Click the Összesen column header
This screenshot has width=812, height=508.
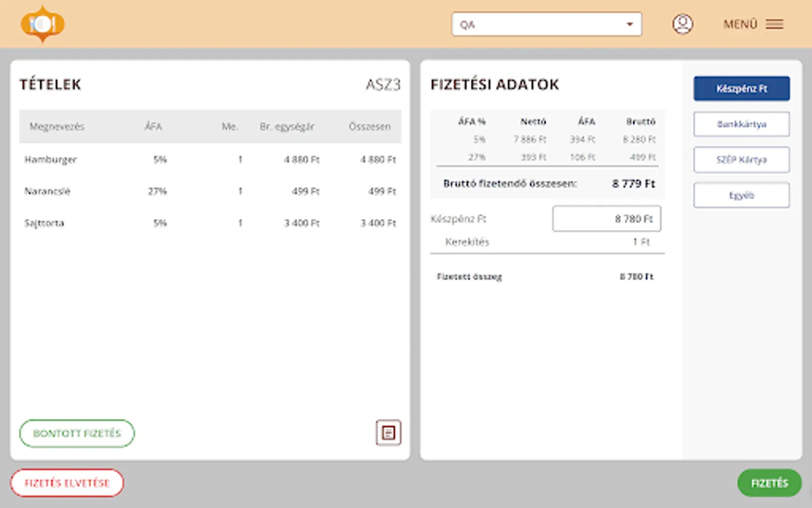point(369,126)
